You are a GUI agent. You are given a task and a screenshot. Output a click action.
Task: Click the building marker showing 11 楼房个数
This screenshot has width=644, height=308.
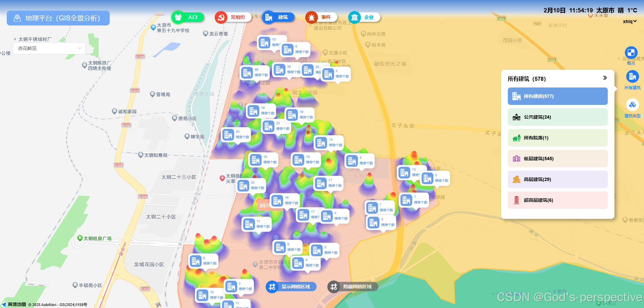[x=257, y=224]
